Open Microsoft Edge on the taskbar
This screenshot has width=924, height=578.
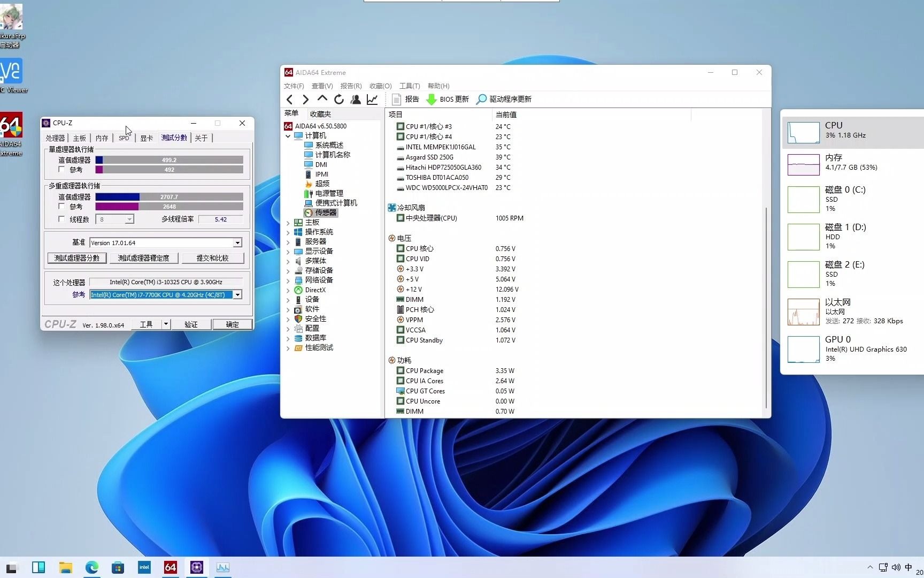point(92,567)
